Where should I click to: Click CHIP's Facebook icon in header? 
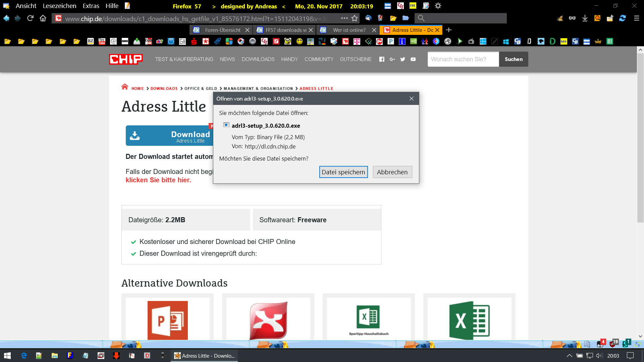coord(382,59)
